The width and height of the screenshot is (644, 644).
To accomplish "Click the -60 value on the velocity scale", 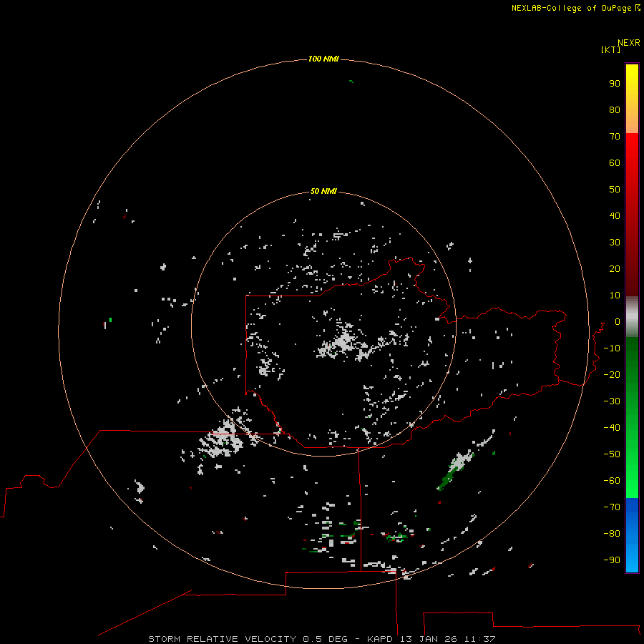I will click(612, 481).
